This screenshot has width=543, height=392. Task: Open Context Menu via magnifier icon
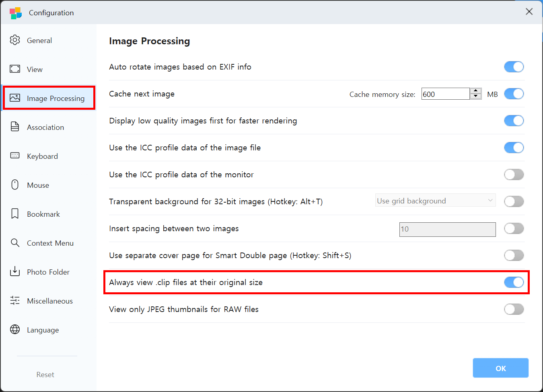click(x=15, y=243)
